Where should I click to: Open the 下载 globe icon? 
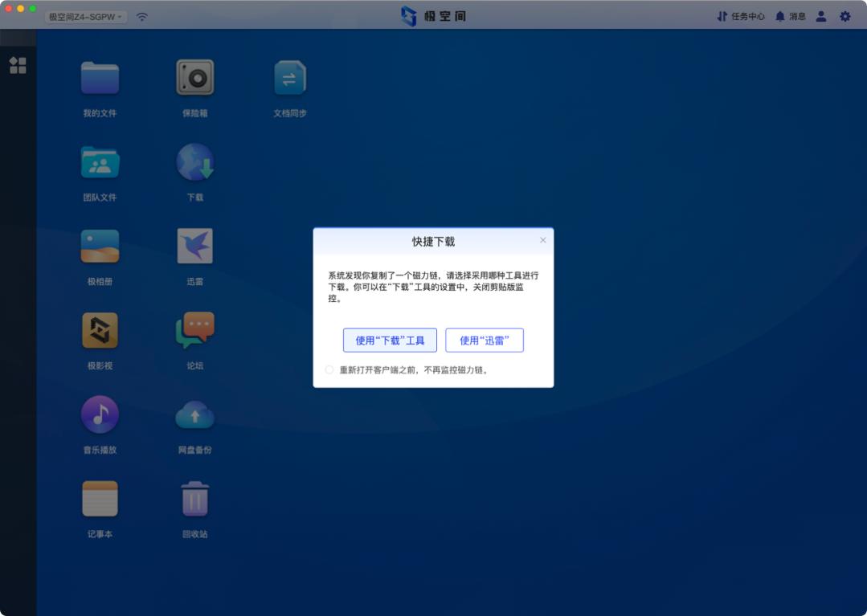tap(194, 162)
